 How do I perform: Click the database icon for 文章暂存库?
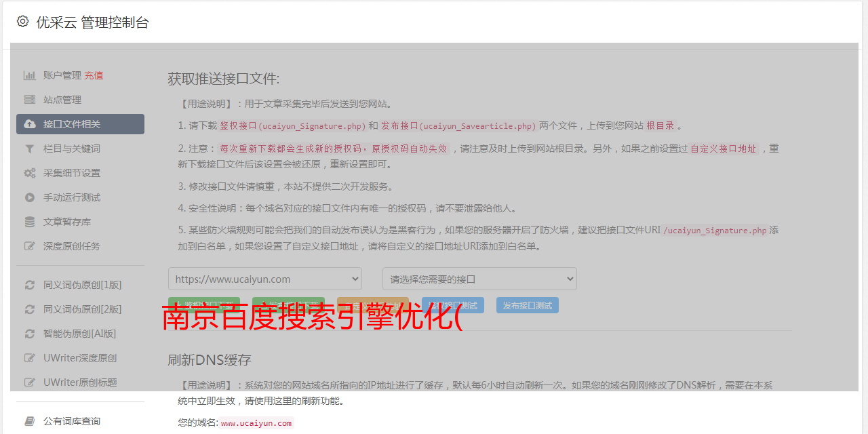pyautogui.click(x=30, y=222)
